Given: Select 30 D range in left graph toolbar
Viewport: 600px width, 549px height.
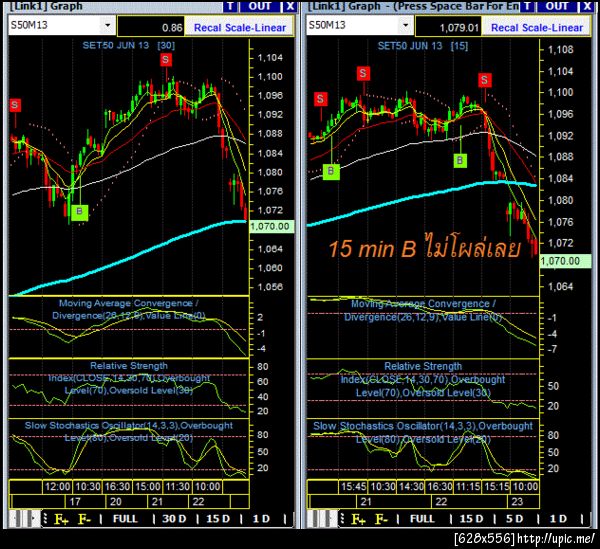Looking at the screenshot, I should tap(174, 519).
